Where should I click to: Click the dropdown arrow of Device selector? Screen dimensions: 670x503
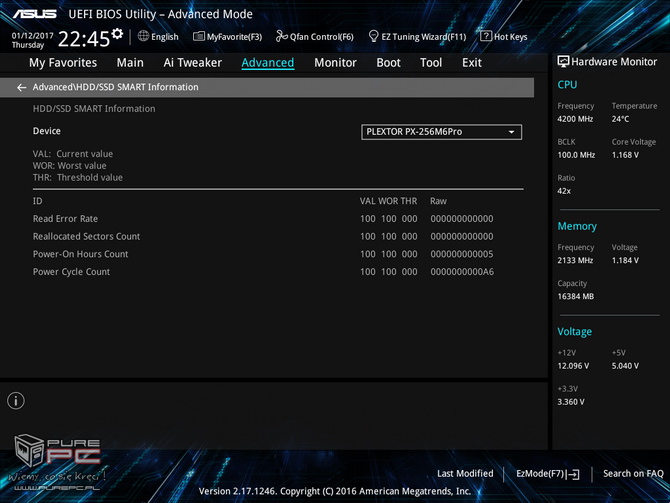click(511, 132)
